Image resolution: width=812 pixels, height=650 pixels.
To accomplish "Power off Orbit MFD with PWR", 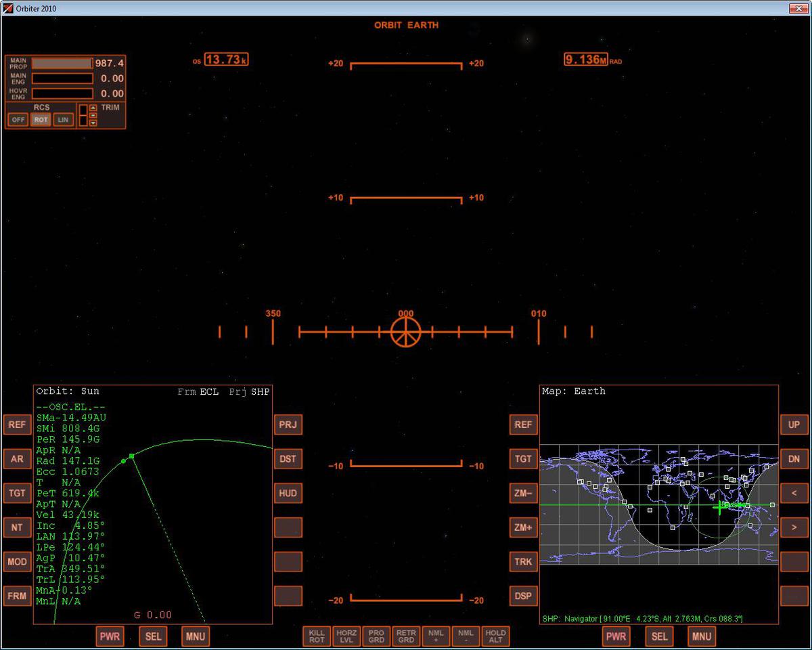I will pyautogui.click(x=110, y=636).
